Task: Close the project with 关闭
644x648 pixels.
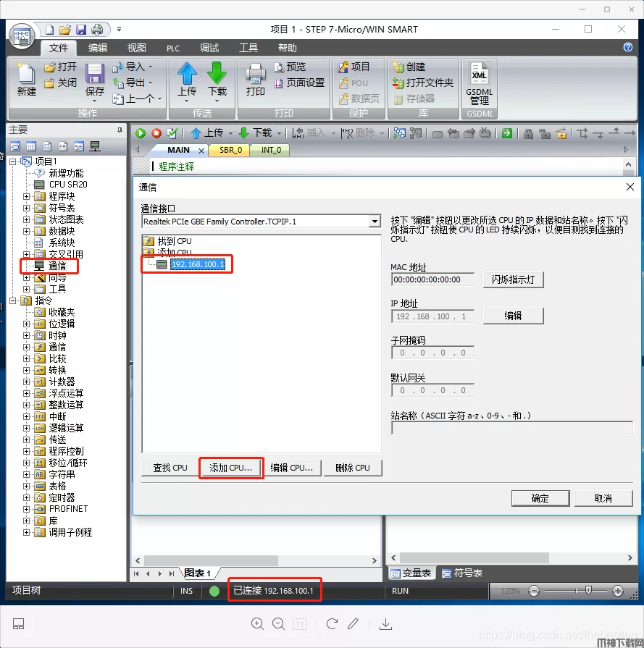Action: [x=60, y=83]
